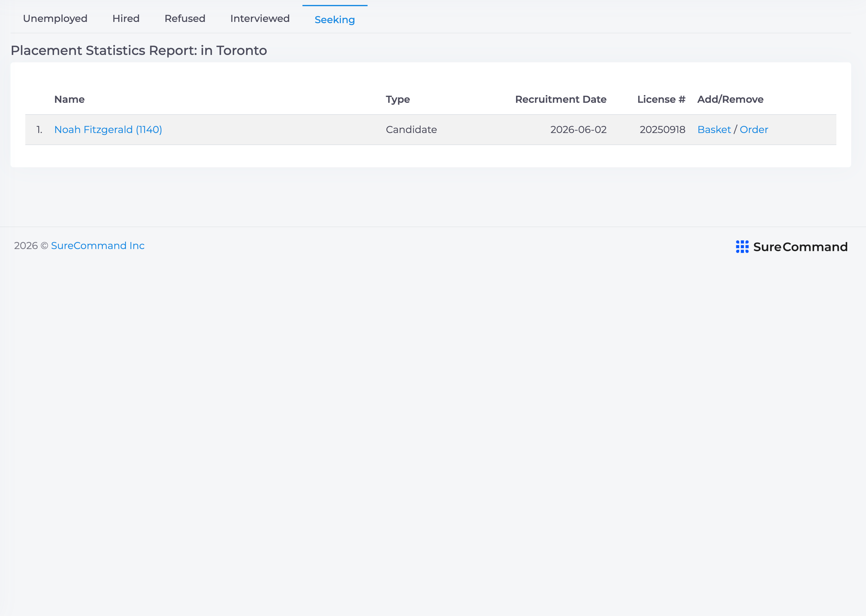866x616 pixels.
Task: Open the SureCommand Inc footer link
Action: 98,246
